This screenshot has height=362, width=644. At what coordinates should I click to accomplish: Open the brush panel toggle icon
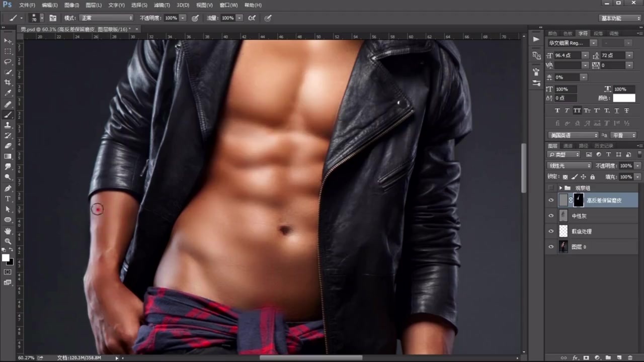tap(53, 18)
